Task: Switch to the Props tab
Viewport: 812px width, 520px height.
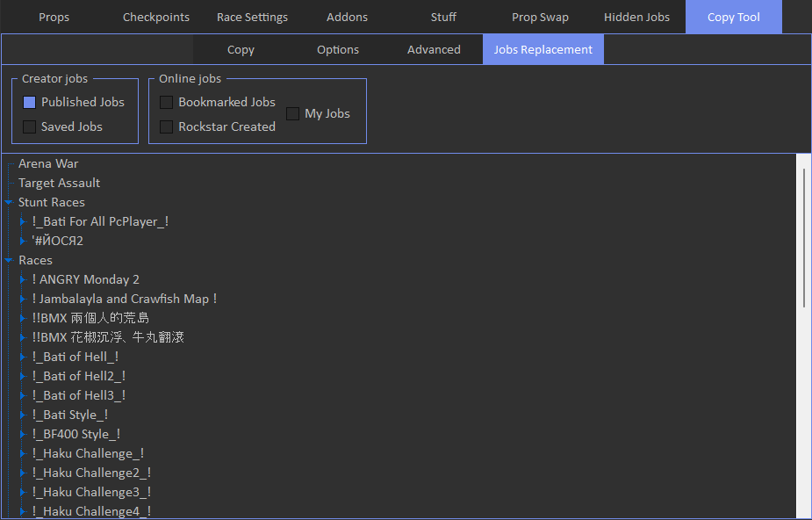Action: tap(54, 17)
